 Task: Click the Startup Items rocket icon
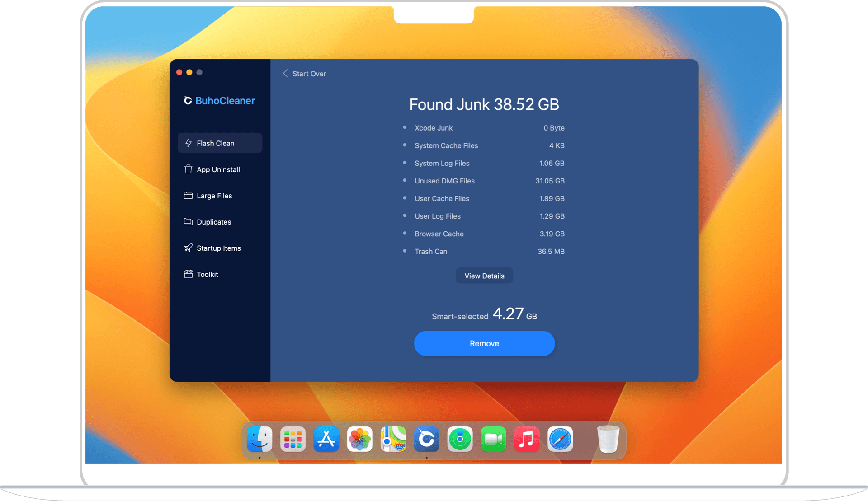(189, 248)
